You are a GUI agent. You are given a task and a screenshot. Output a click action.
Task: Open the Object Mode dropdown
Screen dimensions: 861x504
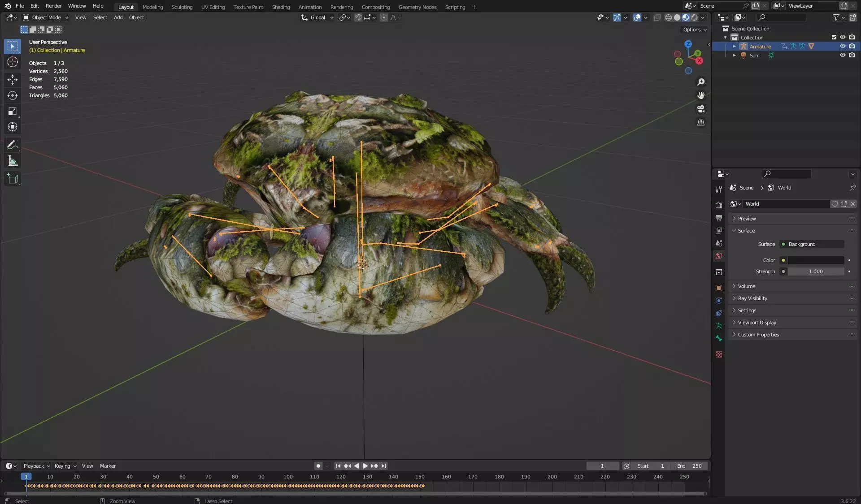(46, 17)
